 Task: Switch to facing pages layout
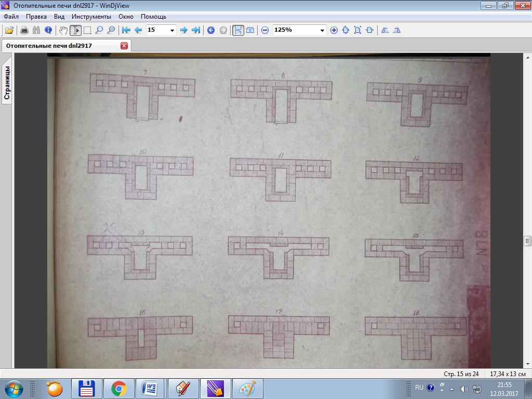pos(250,30)
